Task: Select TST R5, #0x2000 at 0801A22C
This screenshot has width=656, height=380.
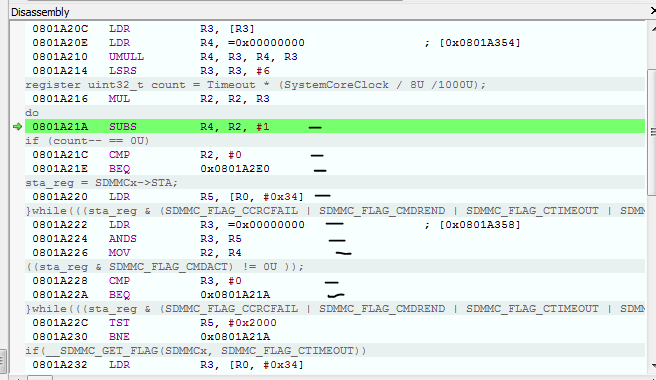Action: 335,323
